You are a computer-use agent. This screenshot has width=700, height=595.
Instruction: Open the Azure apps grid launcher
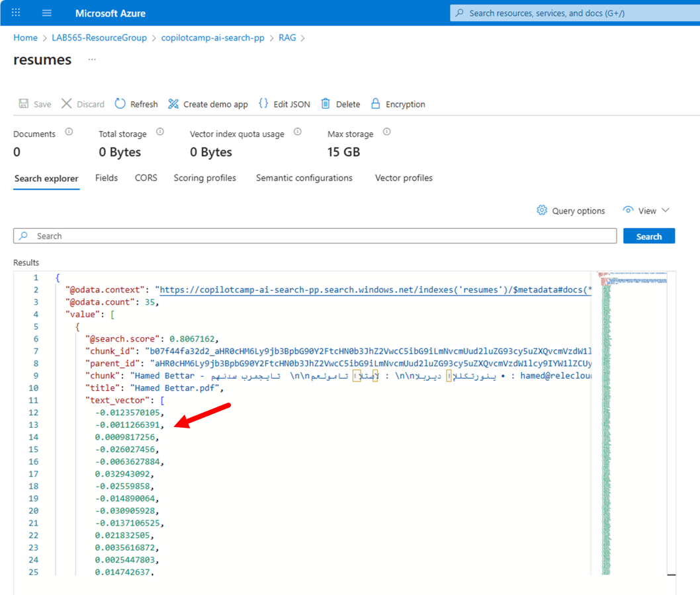(16, 13)
